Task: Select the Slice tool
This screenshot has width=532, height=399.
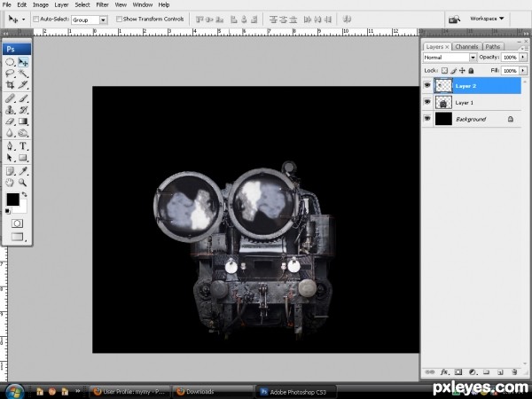Action: pyautogui.click(x=23, y=84)
